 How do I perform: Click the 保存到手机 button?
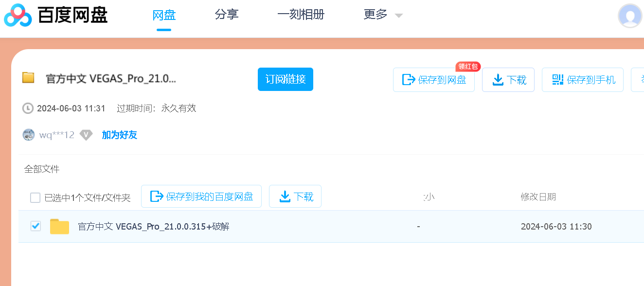click(583, 80)
